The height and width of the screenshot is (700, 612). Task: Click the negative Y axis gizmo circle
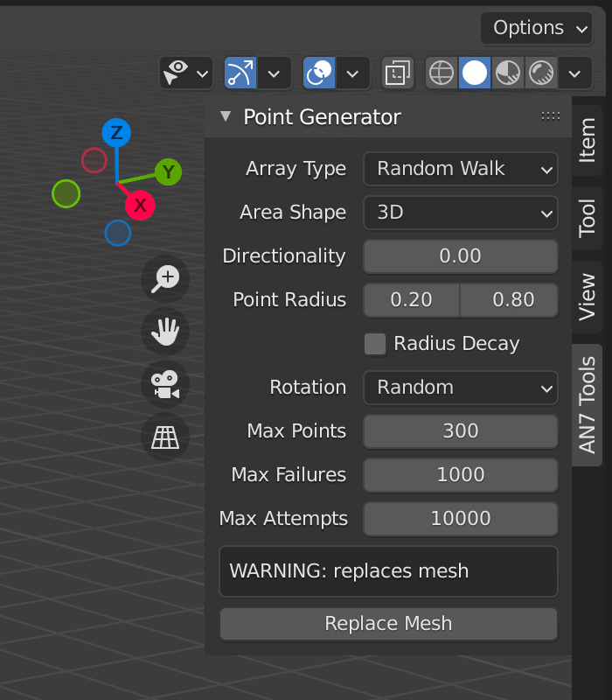tap(66, 193)
